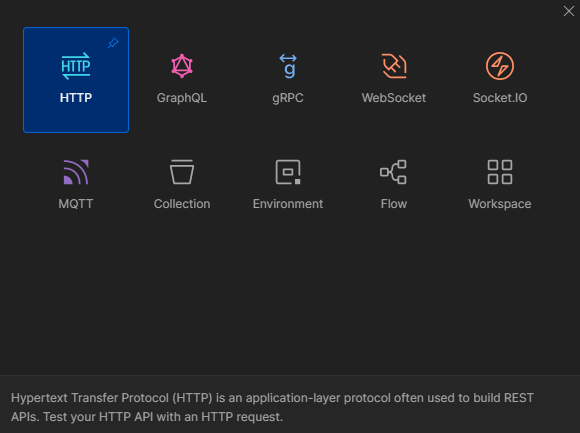Open a new WebSocket request

pos(394,66)
